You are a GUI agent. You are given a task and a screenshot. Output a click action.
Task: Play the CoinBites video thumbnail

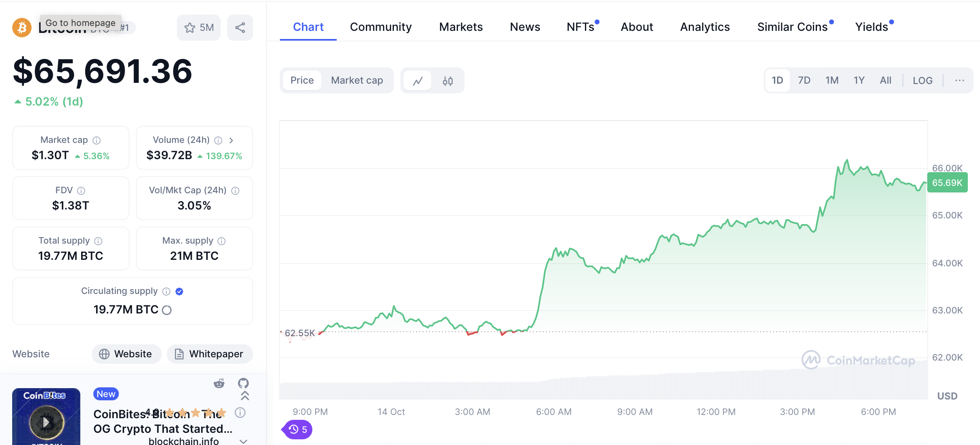(x=46, y=422)
